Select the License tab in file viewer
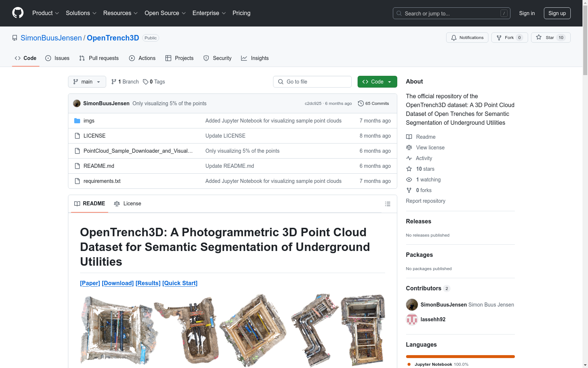 click(x=128, y=204)
